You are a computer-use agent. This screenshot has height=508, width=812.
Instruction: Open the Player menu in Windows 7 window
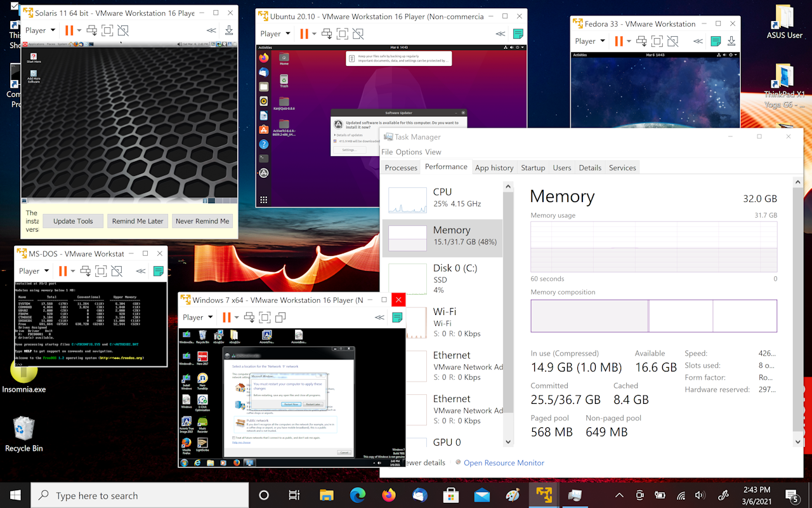pyautogui.click(x=198, y=317)
